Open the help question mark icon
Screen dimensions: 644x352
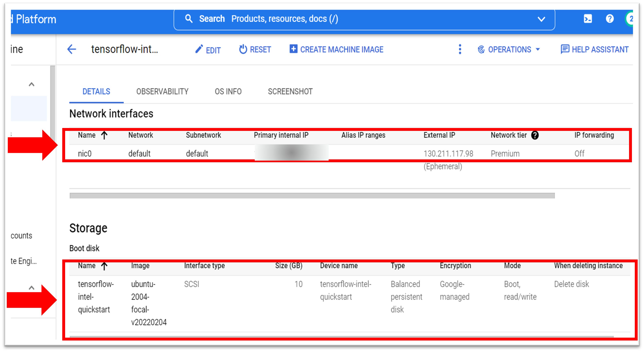[610, 19]
